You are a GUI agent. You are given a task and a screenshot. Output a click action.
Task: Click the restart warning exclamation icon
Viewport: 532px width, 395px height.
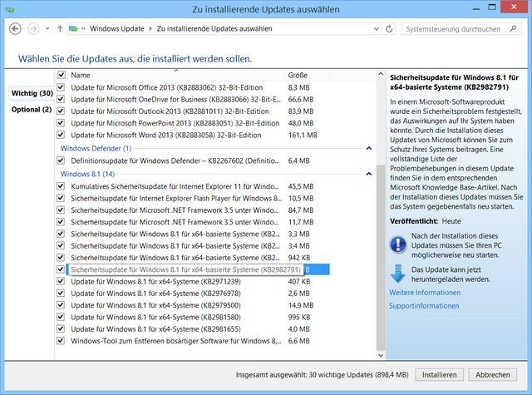(x=398, y=244)
